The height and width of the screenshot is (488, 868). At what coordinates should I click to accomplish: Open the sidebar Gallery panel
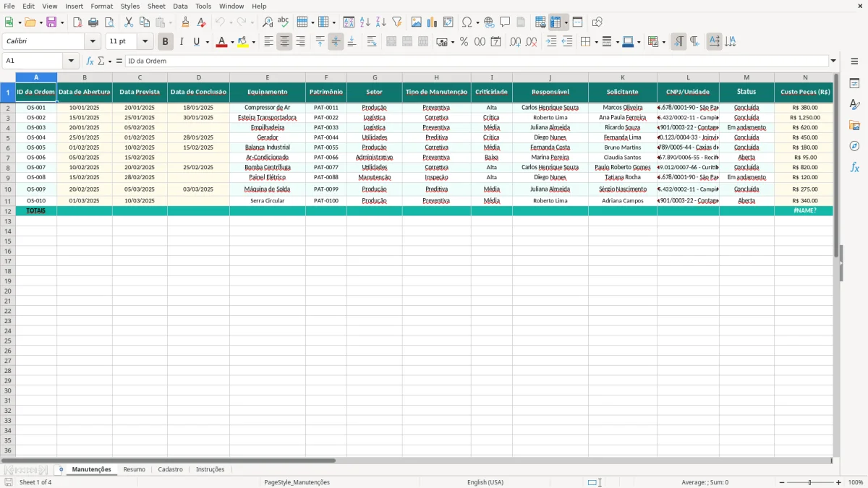(x=854, y=126)
